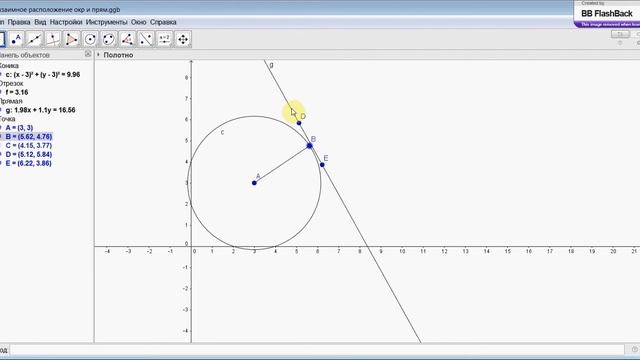Image resolution: width=640 pixels, height=360 pixels.
Task: Select the Angle tool
Action: (127, 39)
